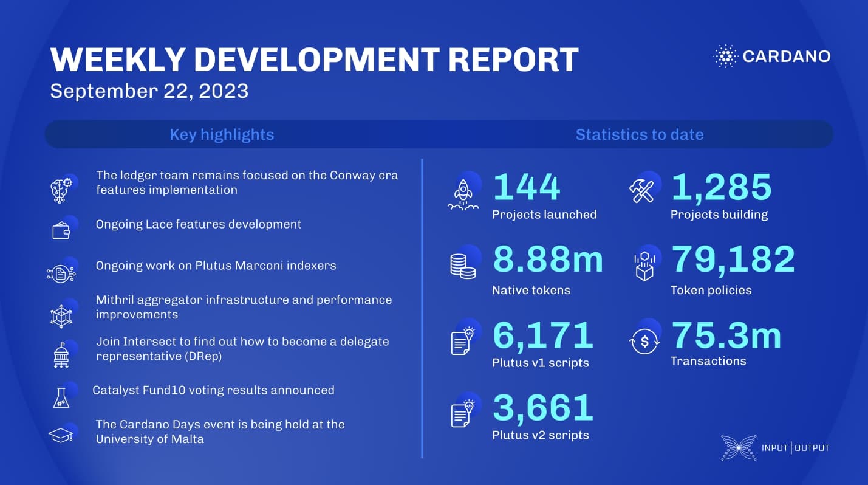Screen dimensions: 868x485
Task: Click the brain chip icon by ledger team
Action: (63, 188)
